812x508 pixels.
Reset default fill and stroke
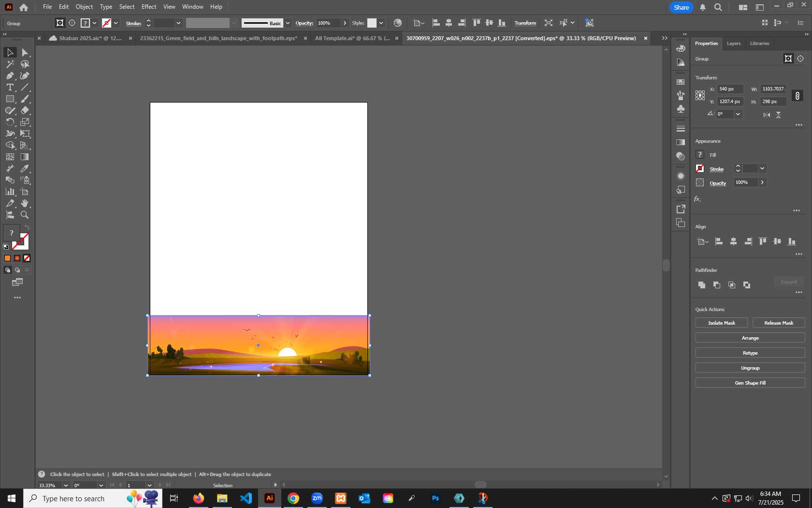[x=6, y=247]
